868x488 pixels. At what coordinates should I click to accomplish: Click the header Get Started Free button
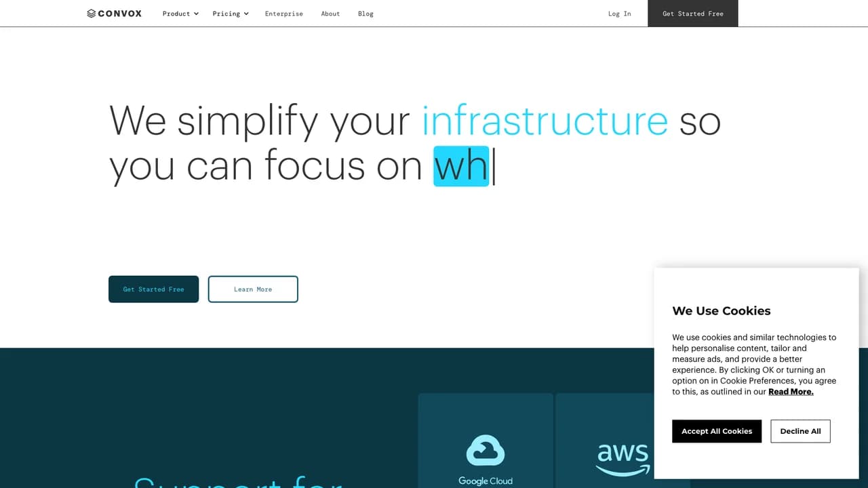coord(693,14)
